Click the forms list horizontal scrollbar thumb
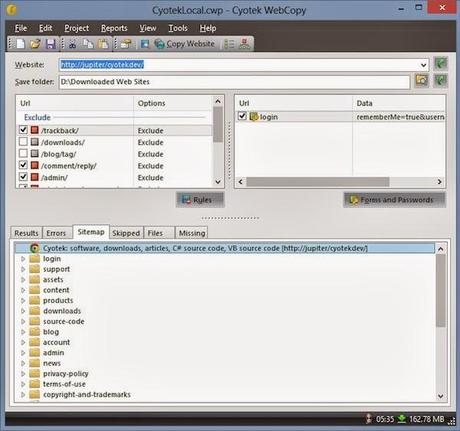Image resolution: width=460 pixels, height=431 pixels. click(x=318, y=182)
